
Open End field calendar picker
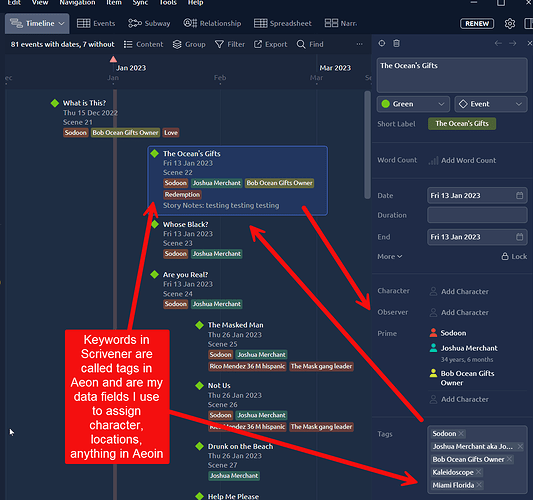(519, 237)
